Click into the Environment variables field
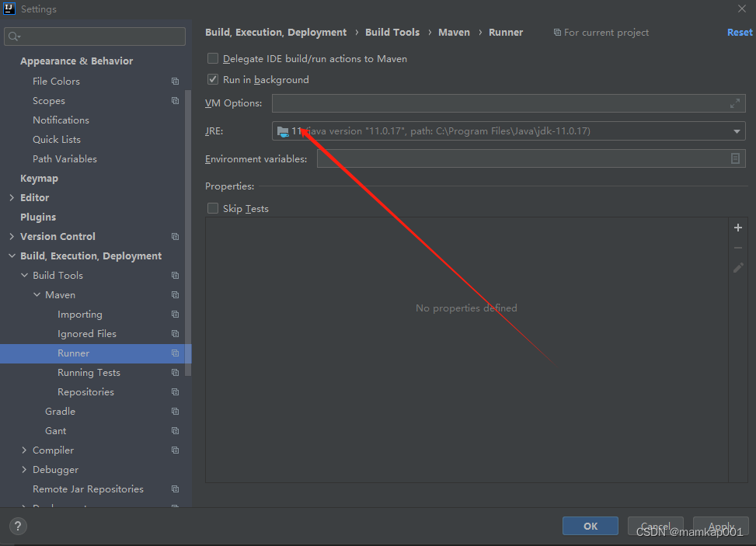 coord(531,158)
